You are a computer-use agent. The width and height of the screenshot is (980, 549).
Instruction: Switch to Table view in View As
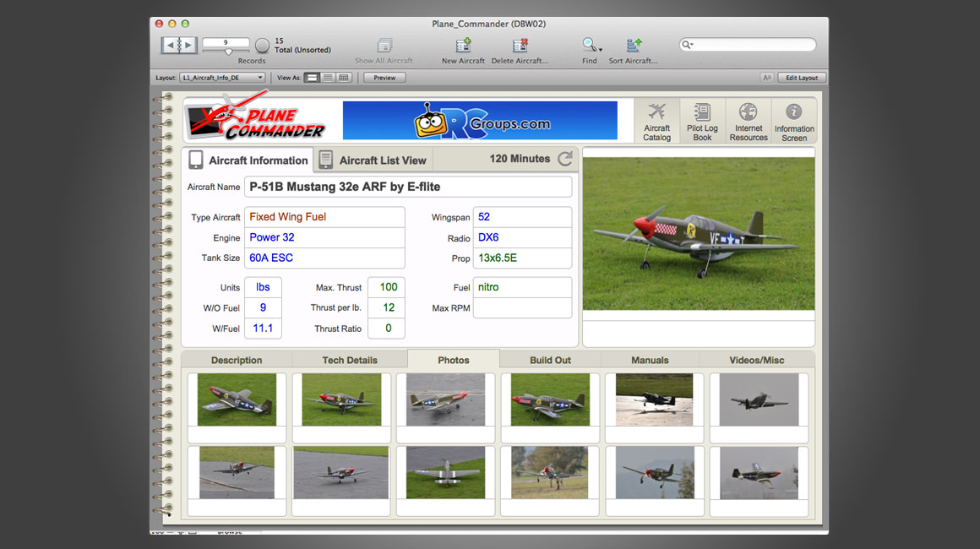[344, 78]
